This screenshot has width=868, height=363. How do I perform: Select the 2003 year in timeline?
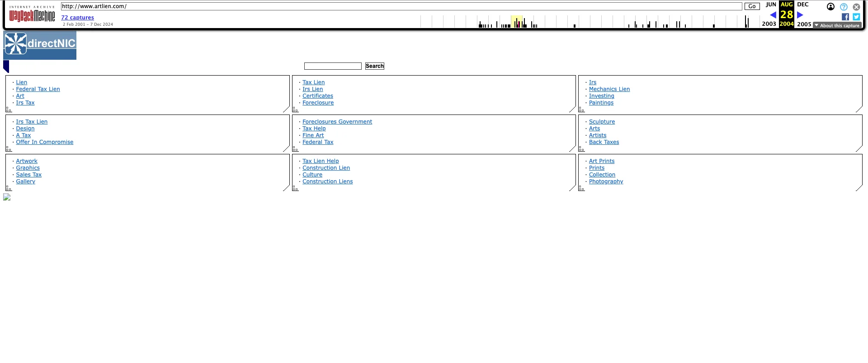coord(769,24)
